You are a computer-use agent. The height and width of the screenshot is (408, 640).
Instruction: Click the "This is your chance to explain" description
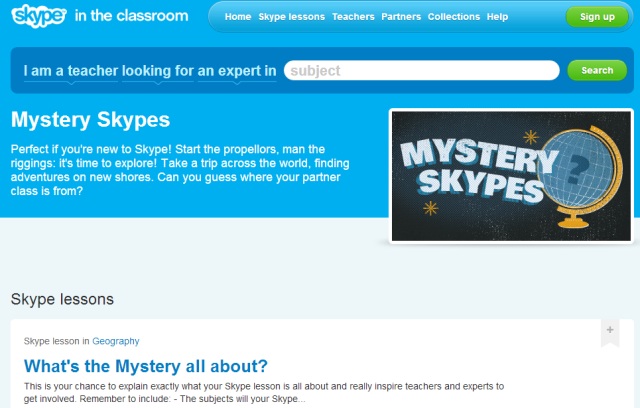coord(264,392)
